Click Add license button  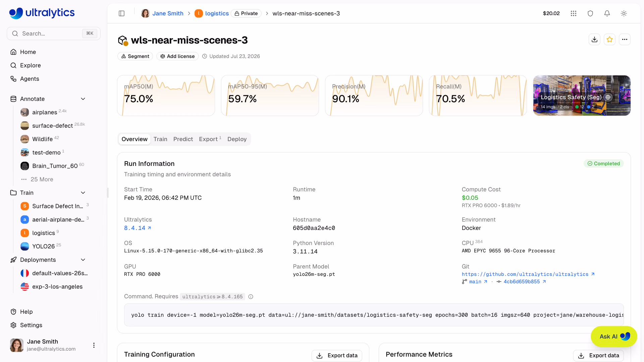pos(177,56)
